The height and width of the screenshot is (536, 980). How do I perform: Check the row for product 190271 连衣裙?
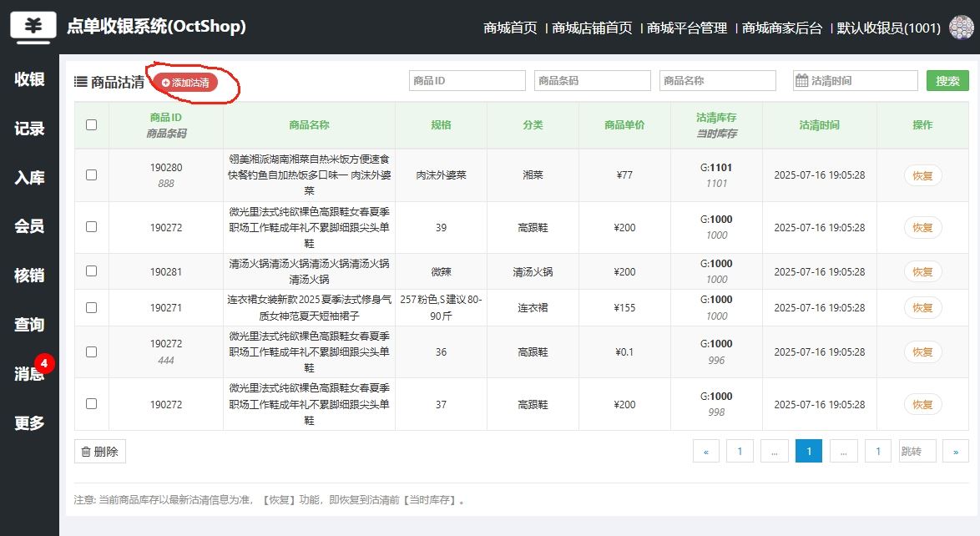(91, 307)
